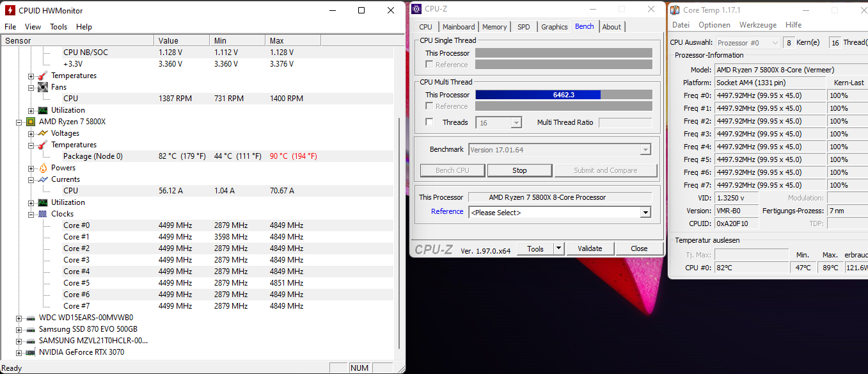
Task: Open the Werkzeuge menu in Core Temp
Action: (758, 25)
